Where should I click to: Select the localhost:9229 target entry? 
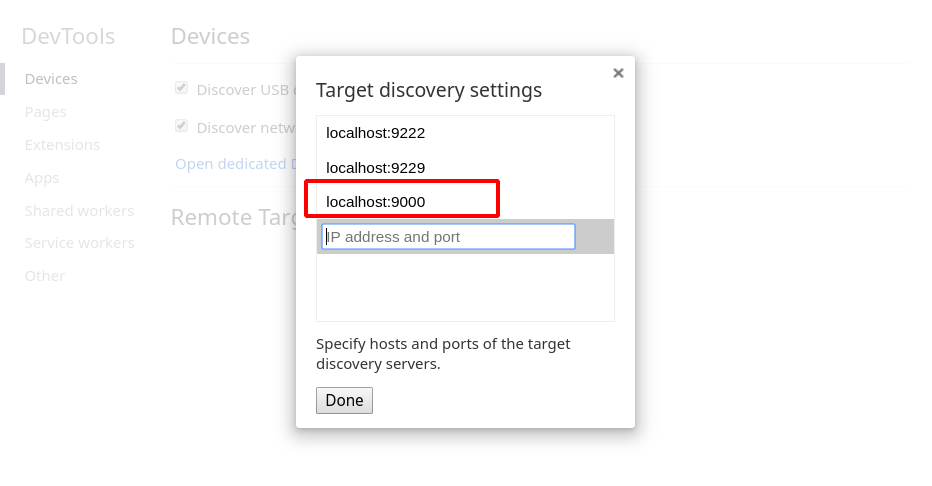coord(376,167)
